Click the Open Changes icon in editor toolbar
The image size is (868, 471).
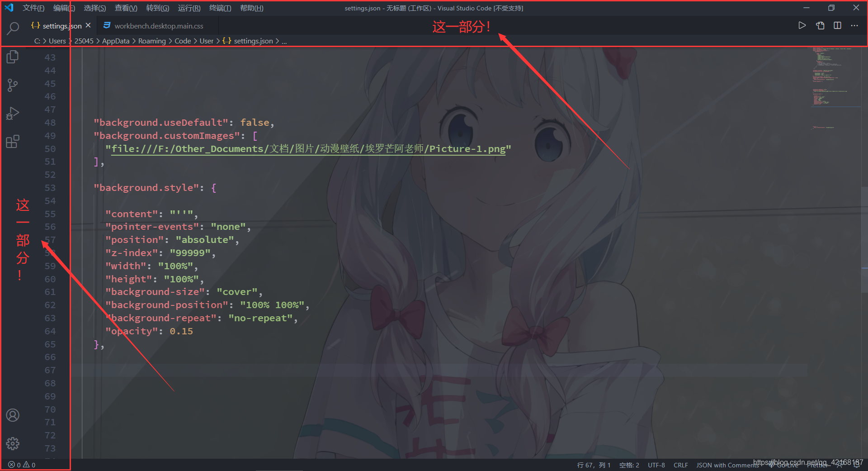coord(820,25)
